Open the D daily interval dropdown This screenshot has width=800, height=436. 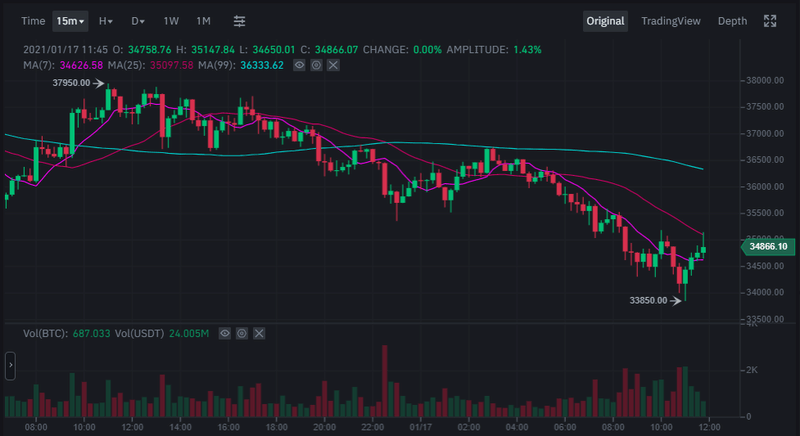pos(138,21)
